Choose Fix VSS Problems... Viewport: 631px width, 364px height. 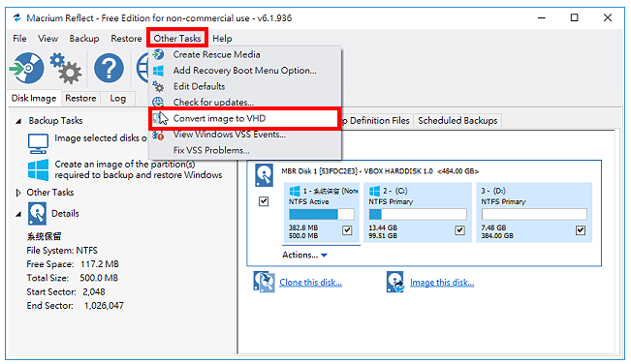pos(244,150)
